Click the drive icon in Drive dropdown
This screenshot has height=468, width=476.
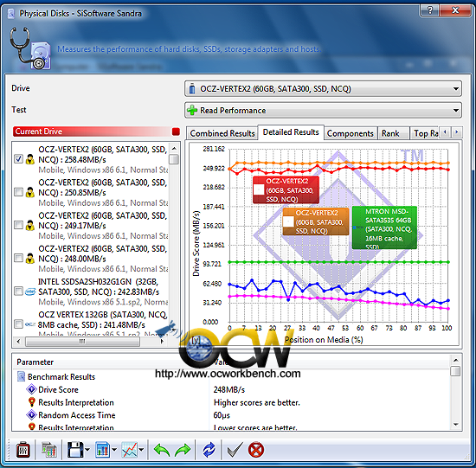pyautogui.click(x=192, y=88)
